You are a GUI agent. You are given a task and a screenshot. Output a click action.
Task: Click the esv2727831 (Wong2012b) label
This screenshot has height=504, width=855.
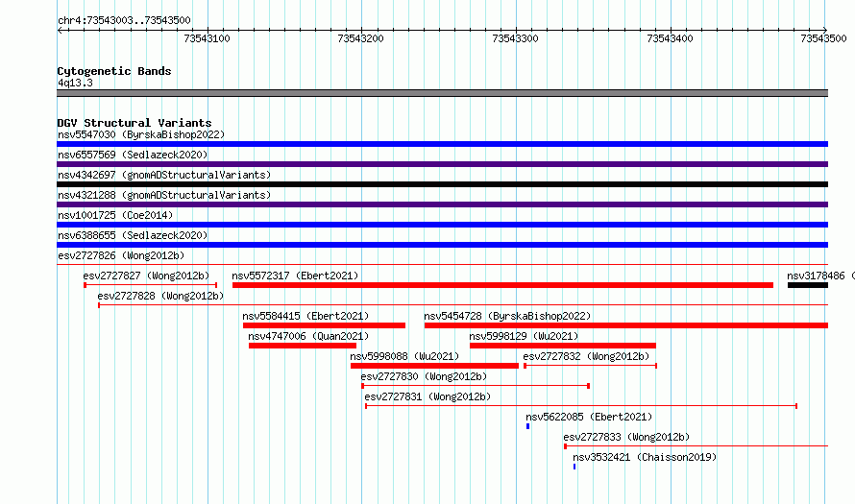coord(427,396)
